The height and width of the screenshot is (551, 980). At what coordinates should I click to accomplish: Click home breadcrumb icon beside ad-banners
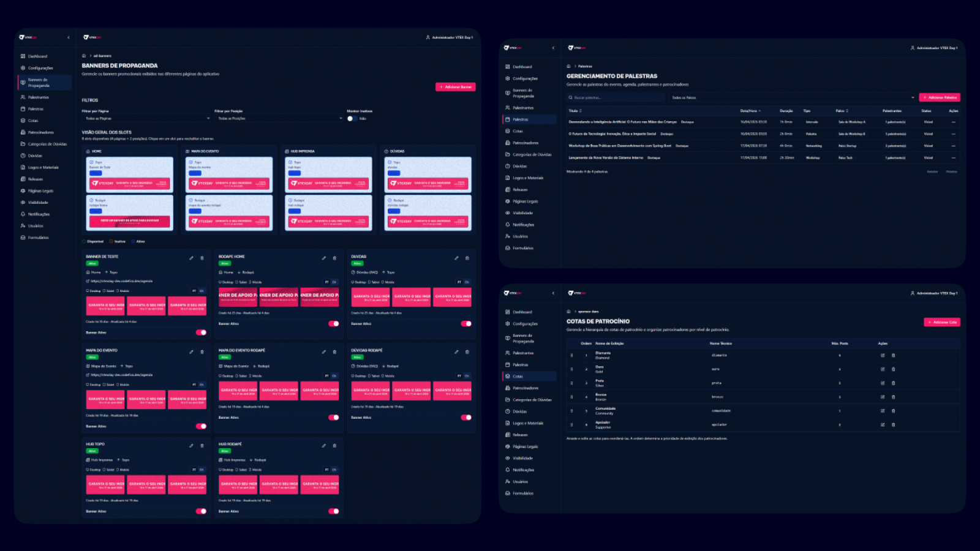84,56
